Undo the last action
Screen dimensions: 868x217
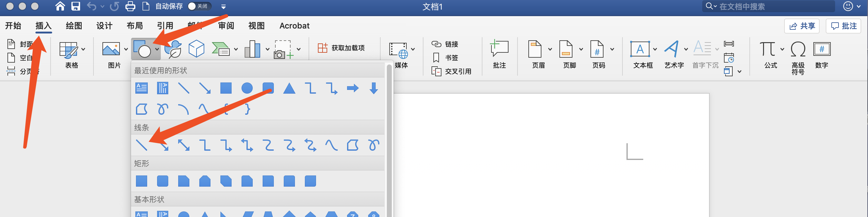[x=91, y=6]
